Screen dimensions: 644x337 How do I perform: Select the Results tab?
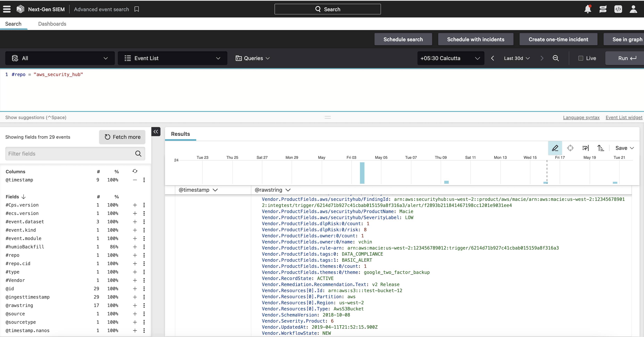180,134
